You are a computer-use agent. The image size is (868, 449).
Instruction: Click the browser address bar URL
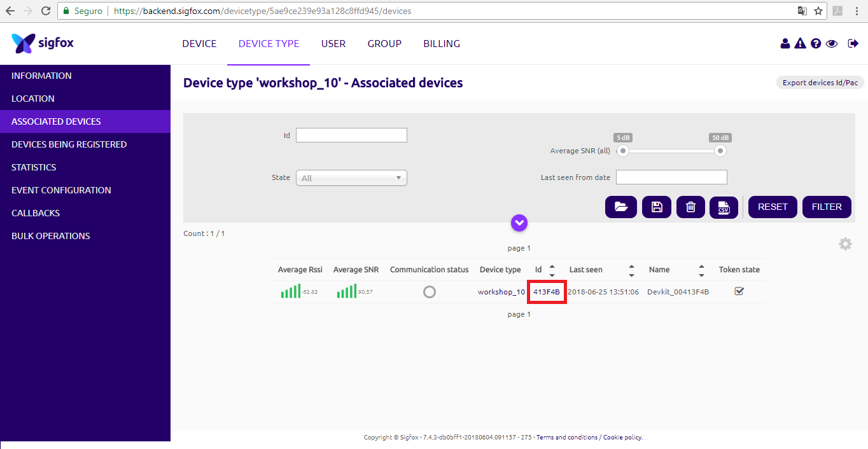point(262,11)
